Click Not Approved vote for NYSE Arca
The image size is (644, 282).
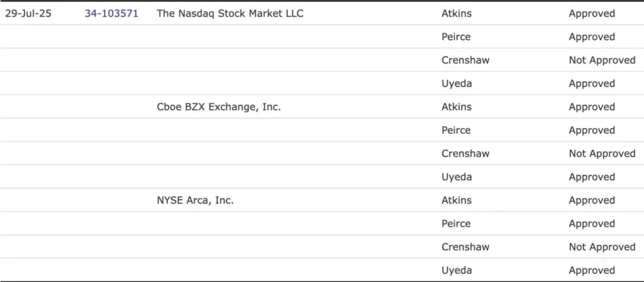[x=602, y=247]
